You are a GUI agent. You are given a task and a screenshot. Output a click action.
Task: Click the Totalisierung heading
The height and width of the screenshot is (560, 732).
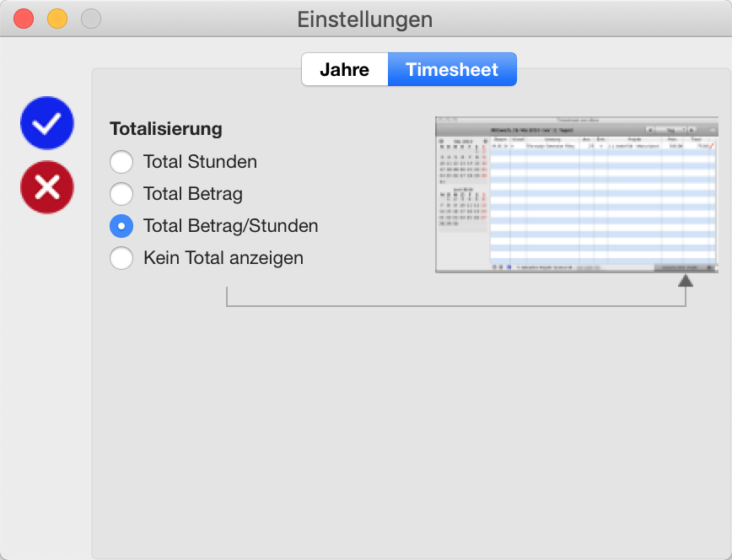tap(166, 129)
